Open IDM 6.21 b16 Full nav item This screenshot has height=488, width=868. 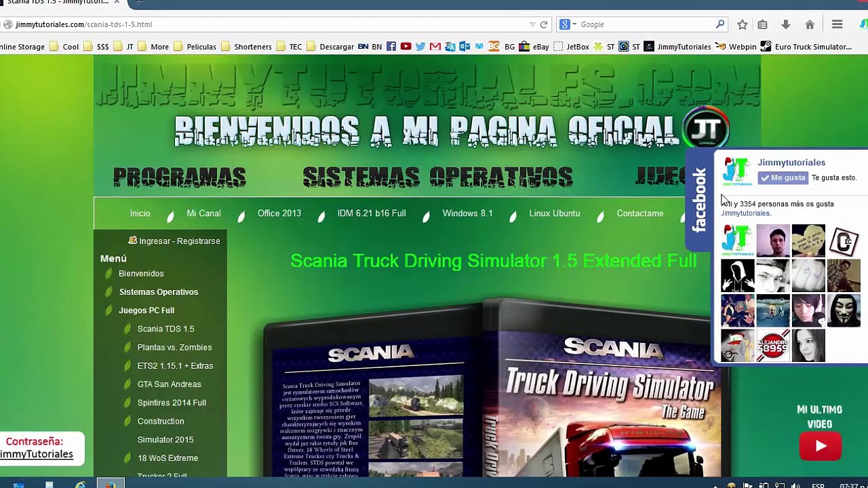pos(372,213)
